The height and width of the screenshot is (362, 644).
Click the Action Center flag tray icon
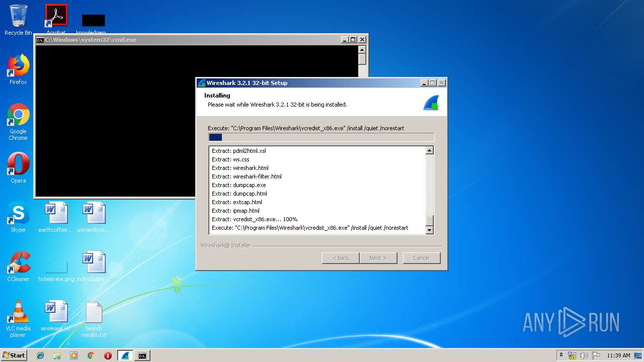pyautogui.click(x=596, y=355)
